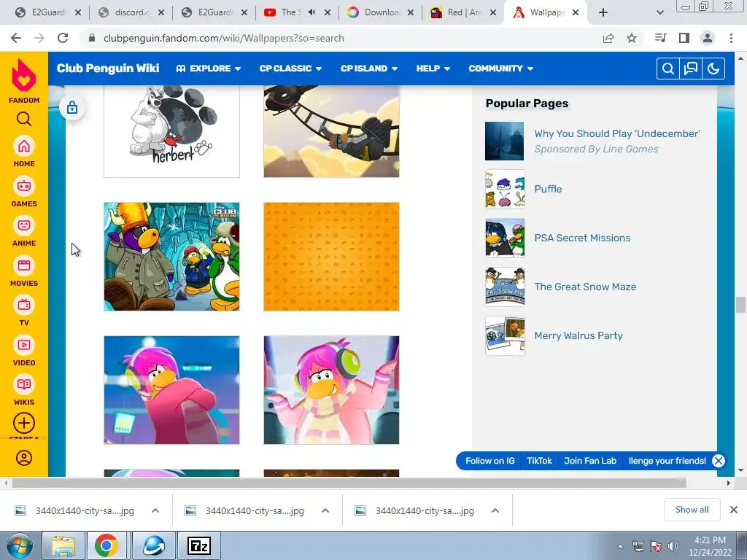Image resolution: width=747 pixels, height=560 pixels.
Task: Open Merry Walrus Party link
Action: (578, 335)
